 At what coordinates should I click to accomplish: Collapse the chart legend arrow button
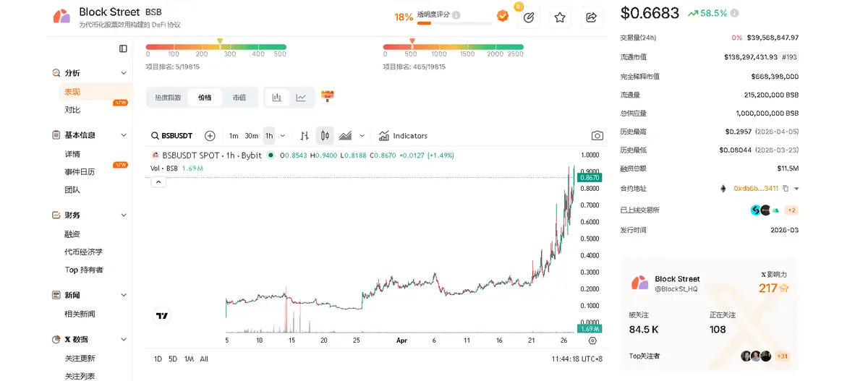(158, 182)
